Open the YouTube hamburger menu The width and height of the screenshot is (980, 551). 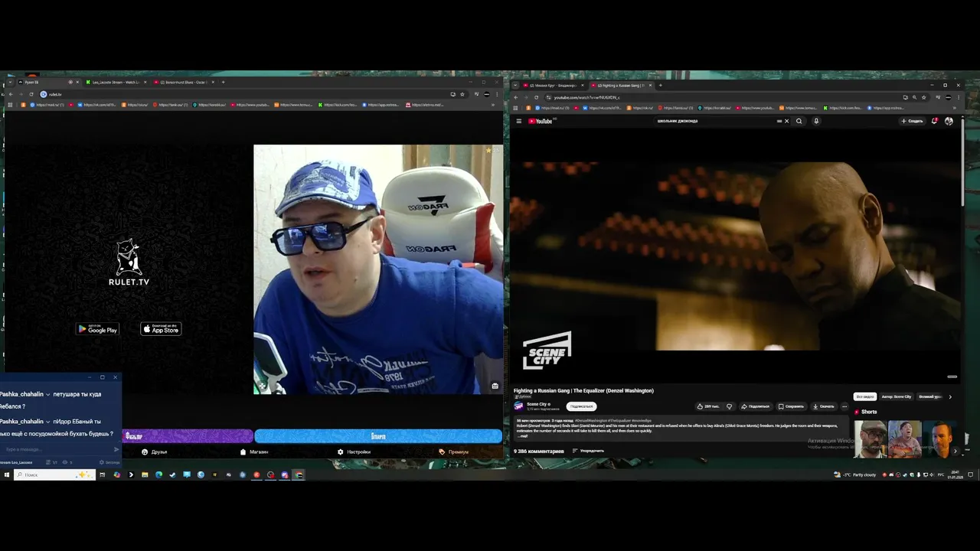(x=518, y=121)
